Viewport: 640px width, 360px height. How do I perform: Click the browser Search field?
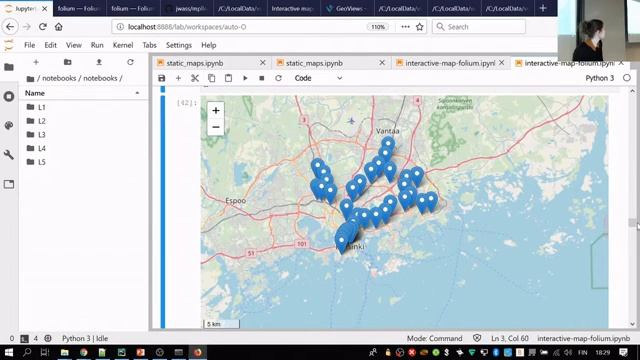pos(479,27)
